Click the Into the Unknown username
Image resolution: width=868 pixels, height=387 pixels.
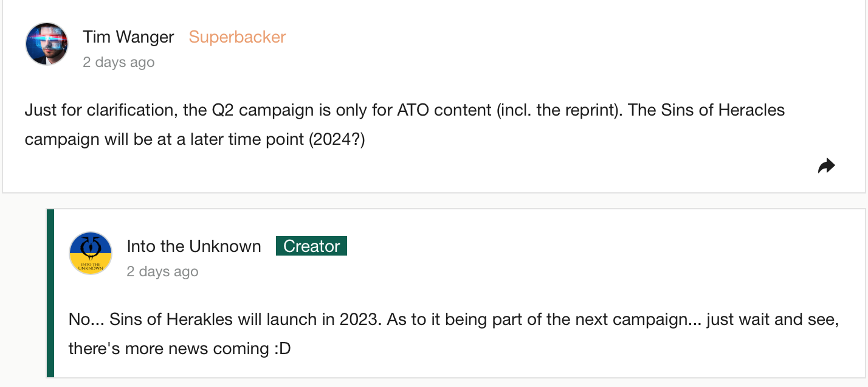(194, 246)
